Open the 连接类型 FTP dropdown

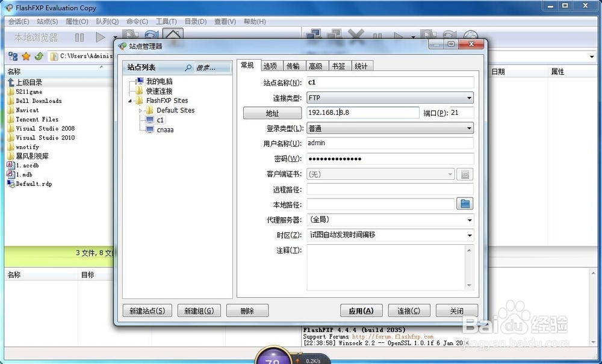[390, 98]
